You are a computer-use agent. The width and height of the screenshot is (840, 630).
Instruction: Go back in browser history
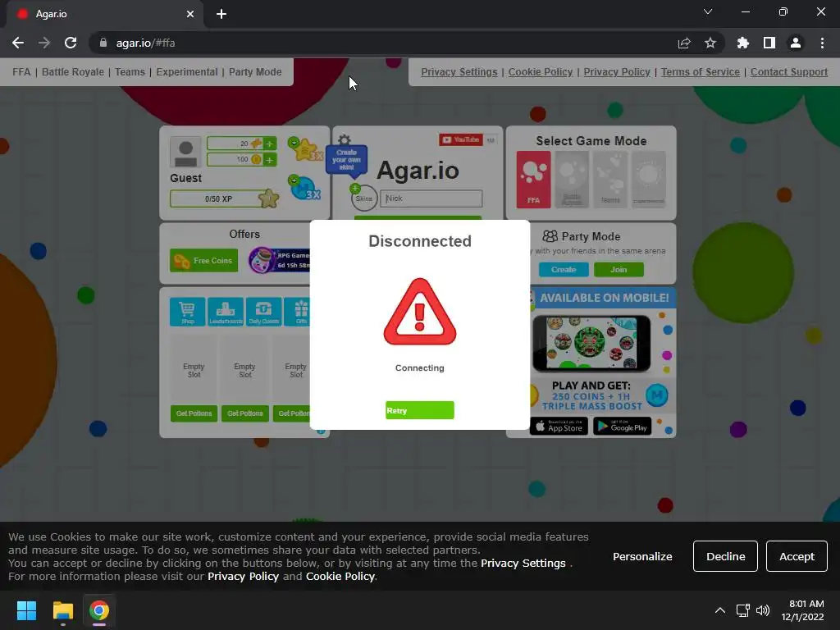point(18,43)
